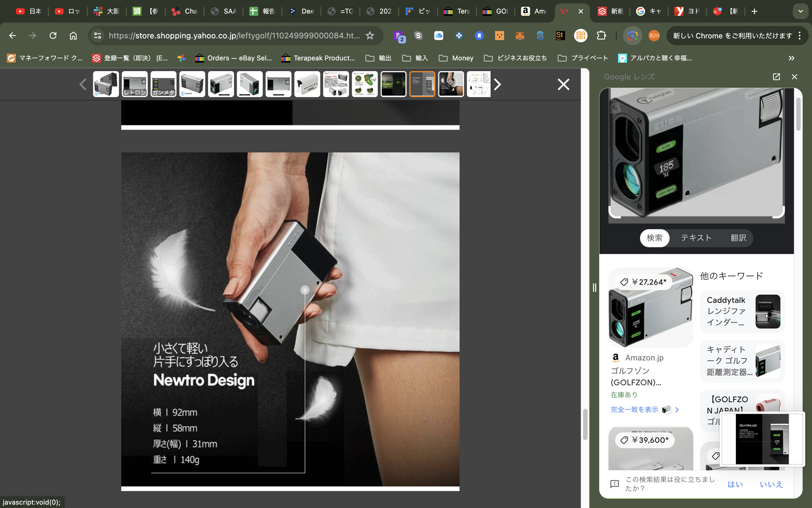Open the ¥39,600 Lens result card
Image resolution: width=812 pixels, height=508 pixels.
[651, 449]
